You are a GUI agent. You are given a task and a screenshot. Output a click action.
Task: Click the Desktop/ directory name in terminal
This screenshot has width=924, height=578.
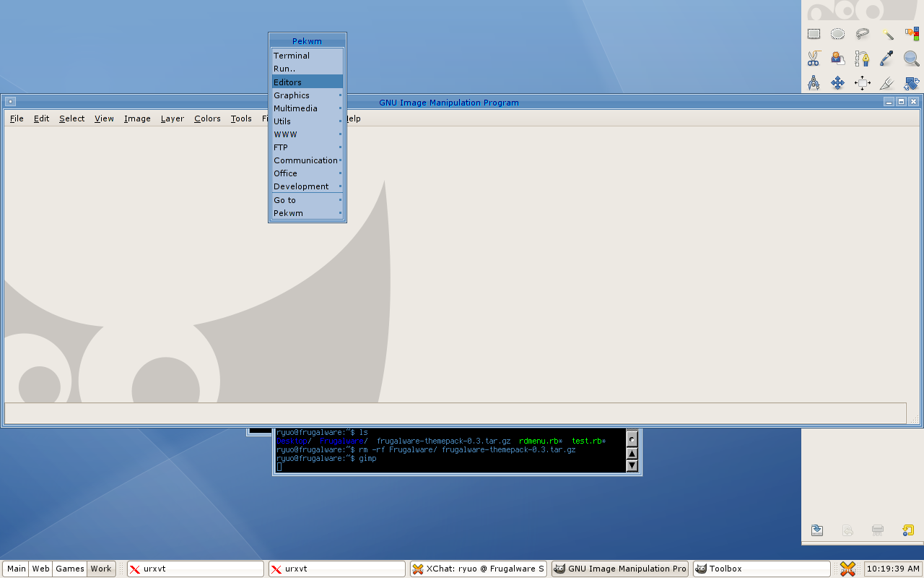pos(293,441)
